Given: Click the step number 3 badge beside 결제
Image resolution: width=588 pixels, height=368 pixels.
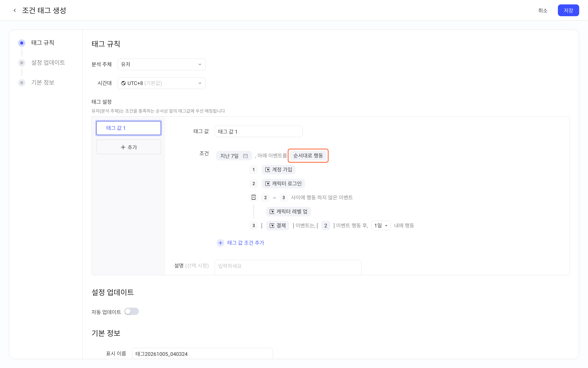Looking at the screenshot, I should 253,226.
